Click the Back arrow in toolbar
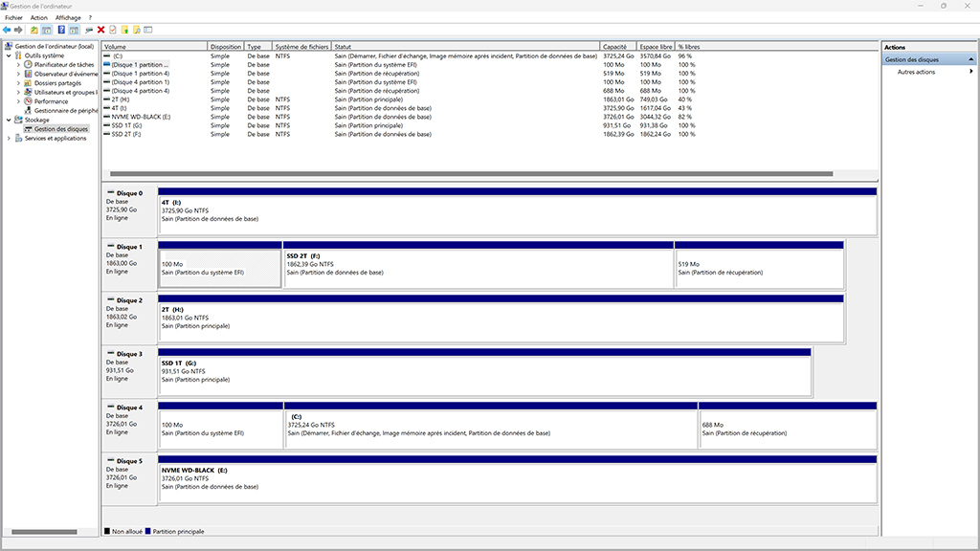Viewport: 980px width, 551px height. point(7,30)
